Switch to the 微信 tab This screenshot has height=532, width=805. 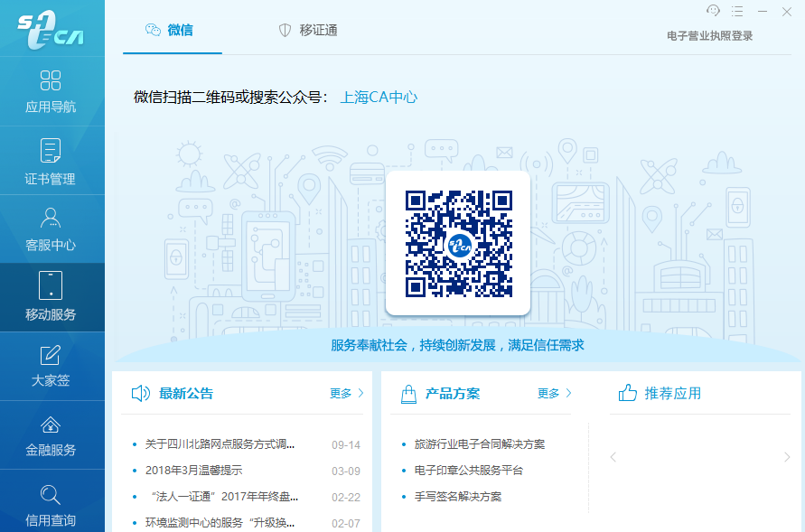(x=170, y=30)
